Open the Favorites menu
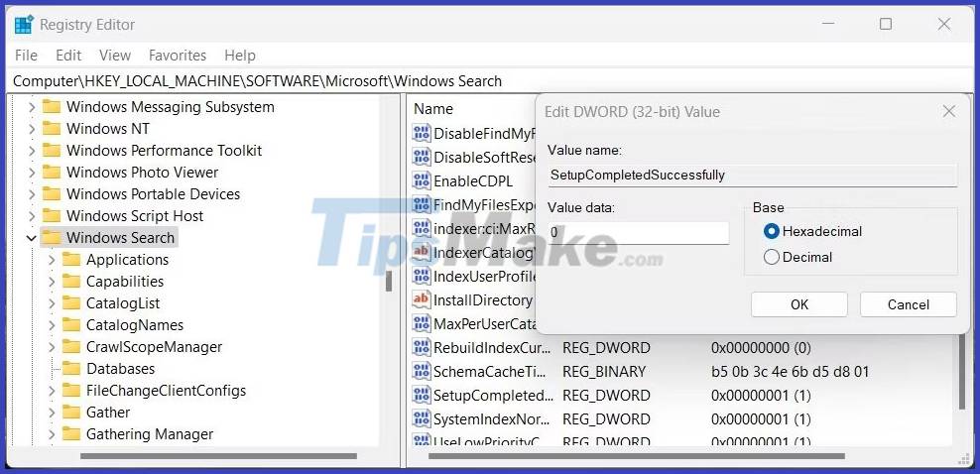This screenshot has height=474, width=980. coord(178,56)
